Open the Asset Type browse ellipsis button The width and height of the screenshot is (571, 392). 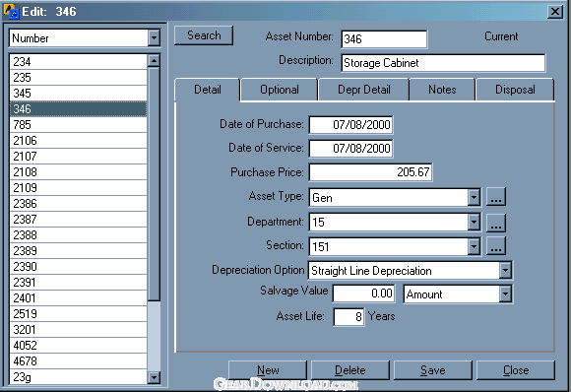[496, 197]
